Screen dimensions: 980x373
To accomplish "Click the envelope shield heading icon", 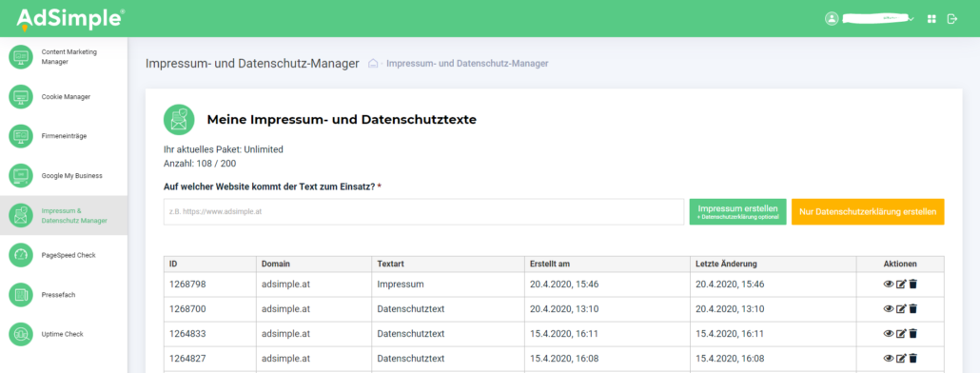I will [179, 119].
